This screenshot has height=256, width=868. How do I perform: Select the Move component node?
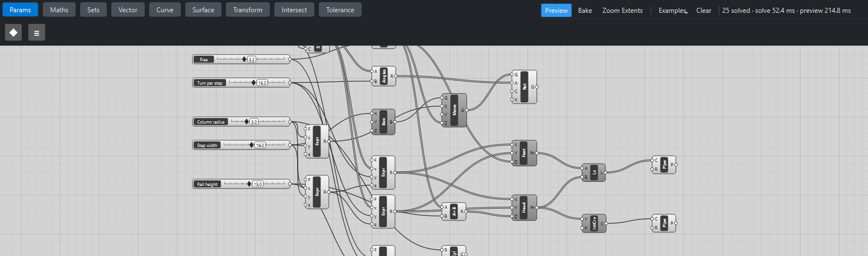455,110
